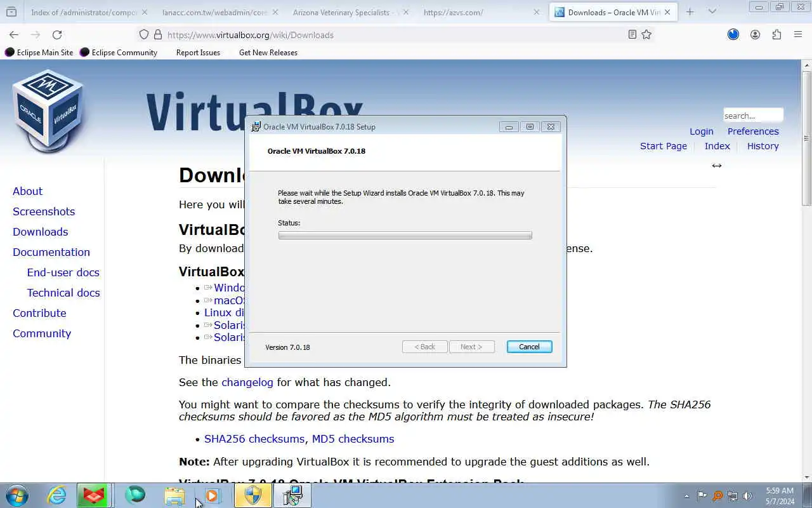Reload the current page
Screen dimensions: 812x508
pos(57,35)
